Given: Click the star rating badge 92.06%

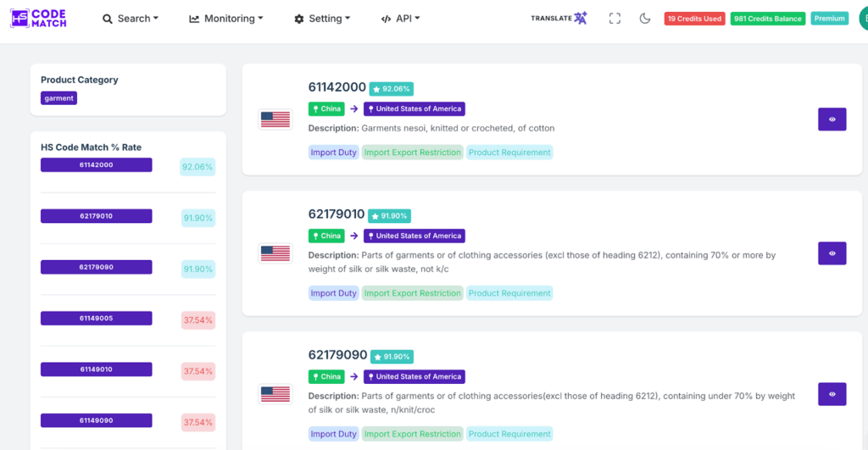Looking at the screenshot, I should pyautogui.click(x=391, y=89).
